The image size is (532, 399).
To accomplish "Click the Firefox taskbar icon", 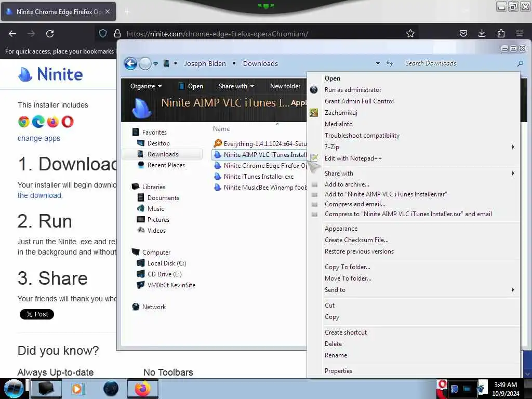I will [x=142, y=389].
